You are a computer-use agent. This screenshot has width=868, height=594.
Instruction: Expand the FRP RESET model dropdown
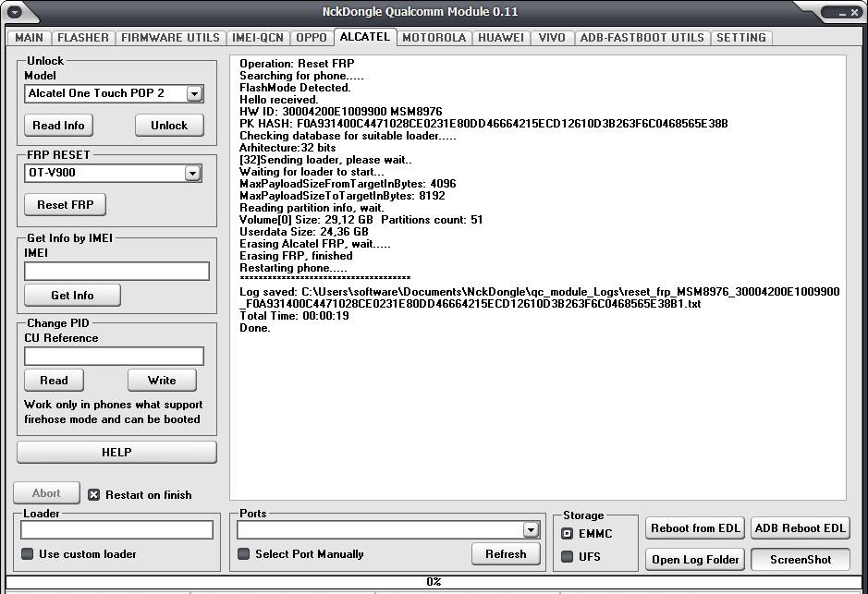(192, 173)
